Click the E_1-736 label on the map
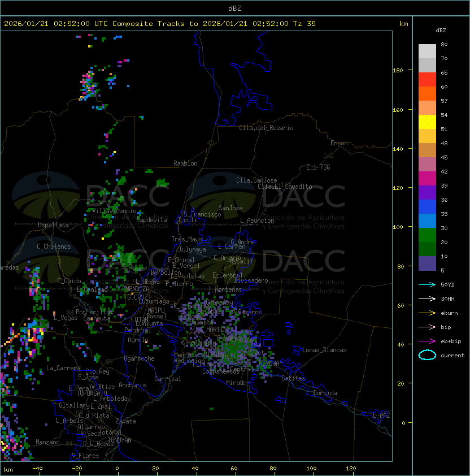 [318, 167]
